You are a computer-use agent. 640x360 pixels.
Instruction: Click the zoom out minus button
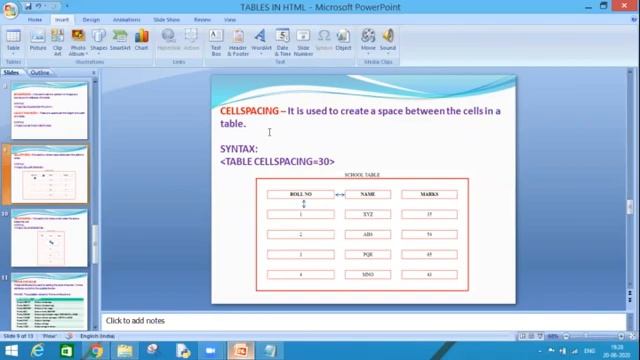click(x=566, y=336)
